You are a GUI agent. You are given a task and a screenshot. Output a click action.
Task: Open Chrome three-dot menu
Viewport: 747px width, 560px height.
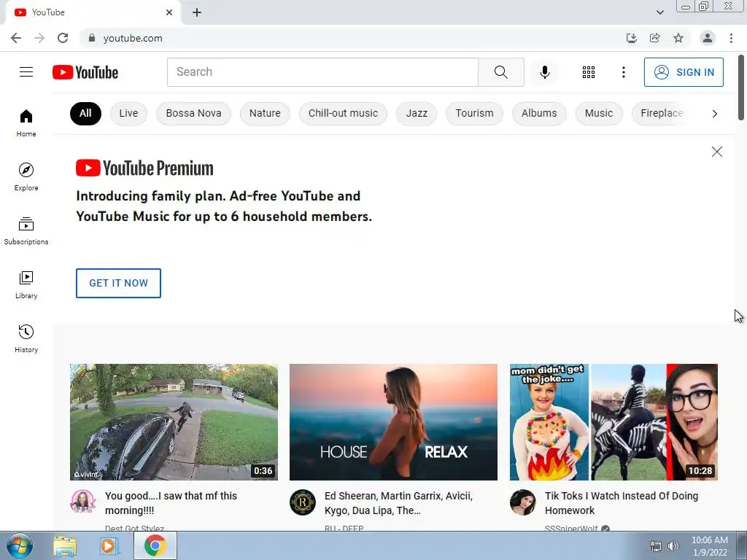(731, 38)
